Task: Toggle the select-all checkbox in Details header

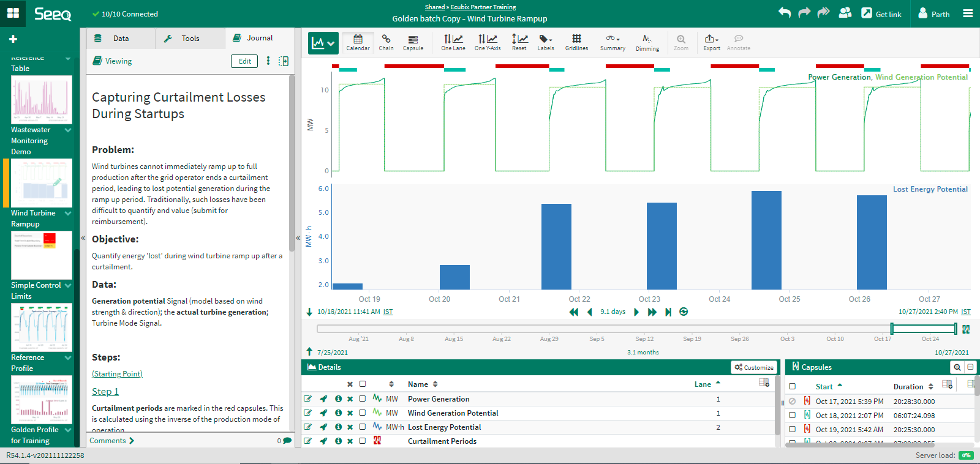Action: [363, 384]
